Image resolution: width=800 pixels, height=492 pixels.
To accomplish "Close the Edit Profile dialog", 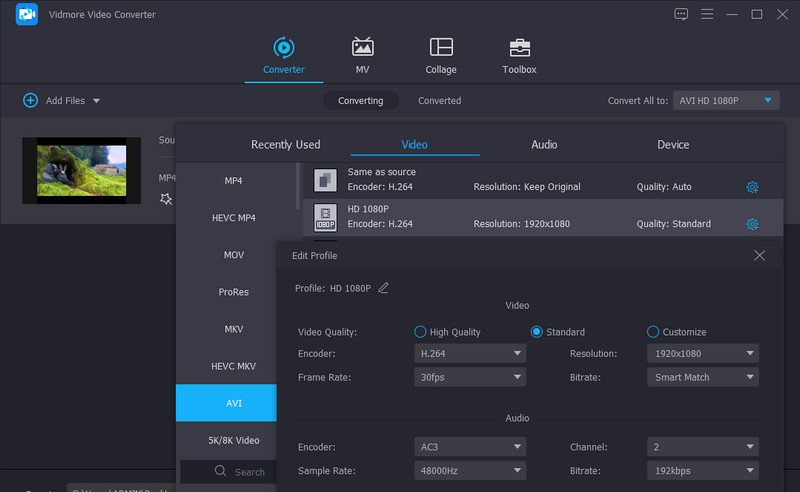I will [759, 255].
